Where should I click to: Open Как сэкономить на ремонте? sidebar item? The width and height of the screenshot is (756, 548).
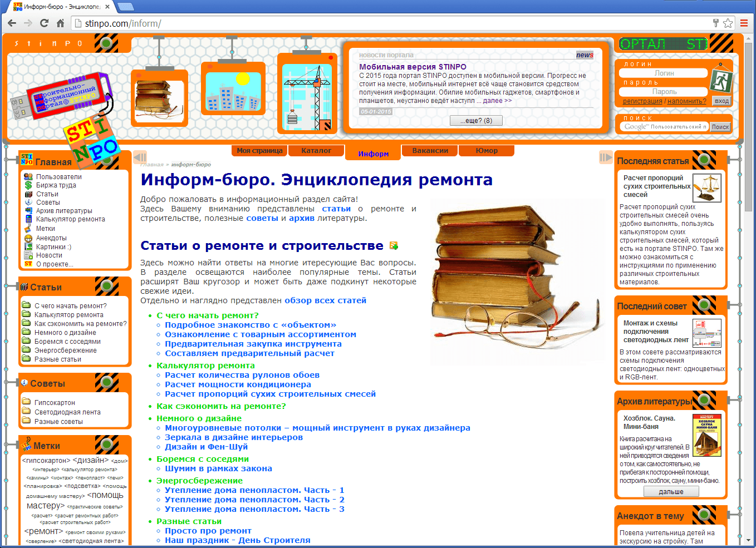point(80,324)
